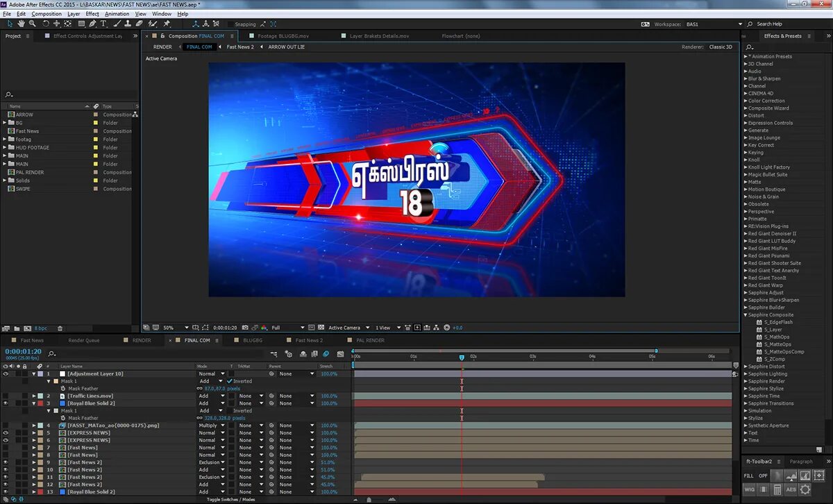The width and height of the screenshot is (833, 504).
Task: Switch to the Render Queue tab
Action: pos(84,340)
